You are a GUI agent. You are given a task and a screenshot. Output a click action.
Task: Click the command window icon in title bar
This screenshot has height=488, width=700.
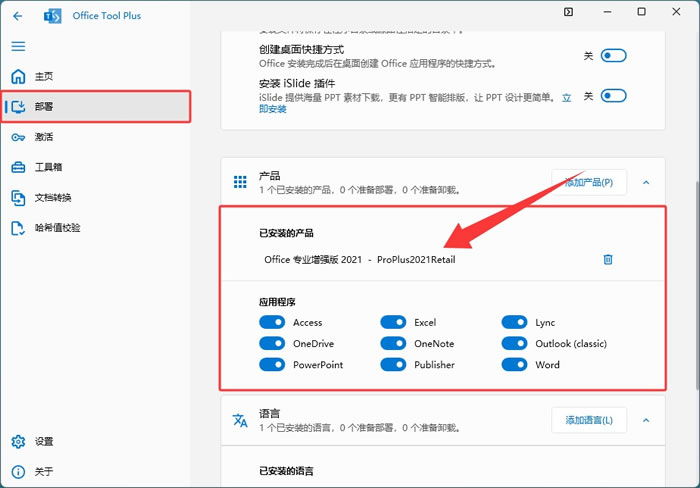(x=568, y=12)
